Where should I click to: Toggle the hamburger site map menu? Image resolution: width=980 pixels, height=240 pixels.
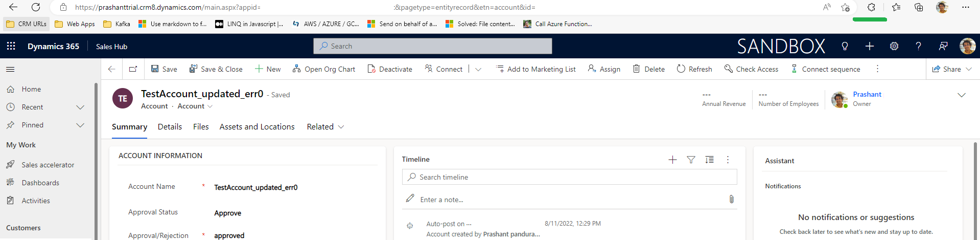coord(10,69)
